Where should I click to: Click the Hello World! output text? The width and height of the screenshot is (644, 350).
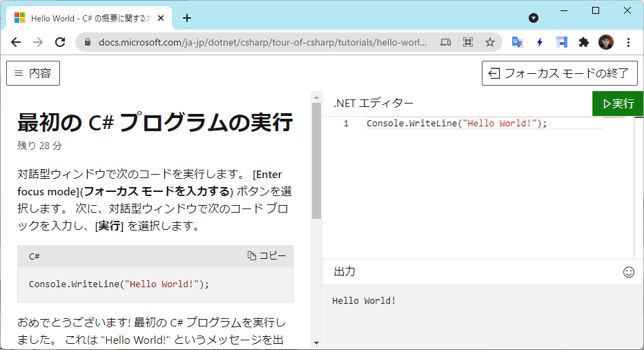364,301
